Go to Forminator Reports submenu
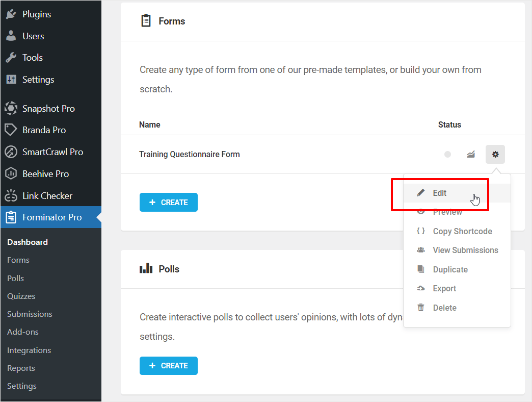The image size is (532, 402). [x=21, y=368]
